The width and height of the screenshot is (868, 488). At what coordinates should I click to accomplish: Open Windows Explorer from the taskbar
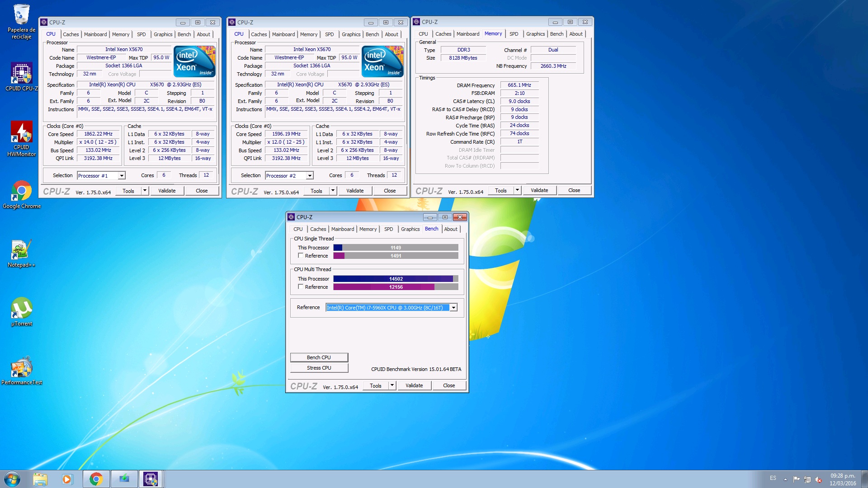[x=40, y=479]
